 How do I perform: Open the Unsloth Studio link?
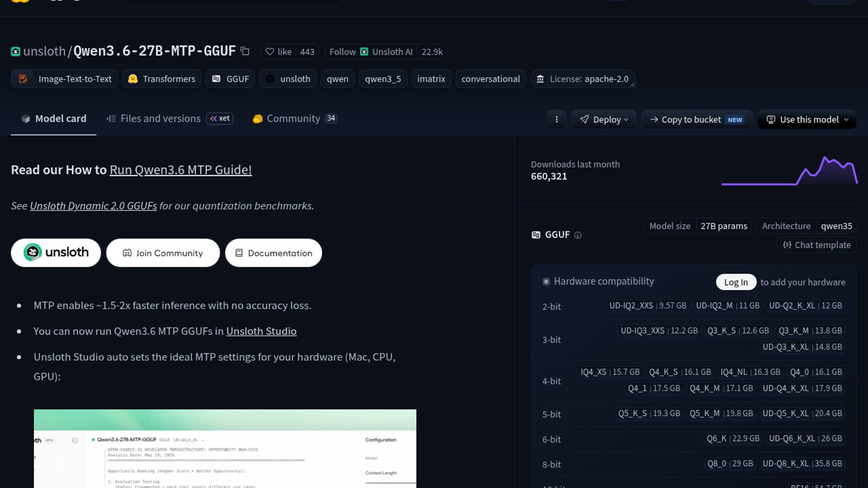261,331
